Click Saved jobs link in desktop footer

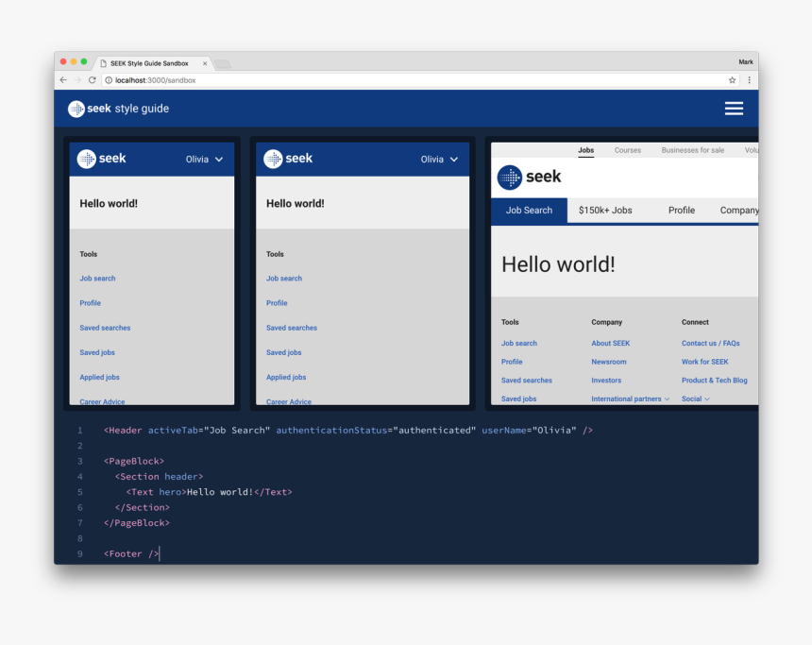[x=519, y=399]
